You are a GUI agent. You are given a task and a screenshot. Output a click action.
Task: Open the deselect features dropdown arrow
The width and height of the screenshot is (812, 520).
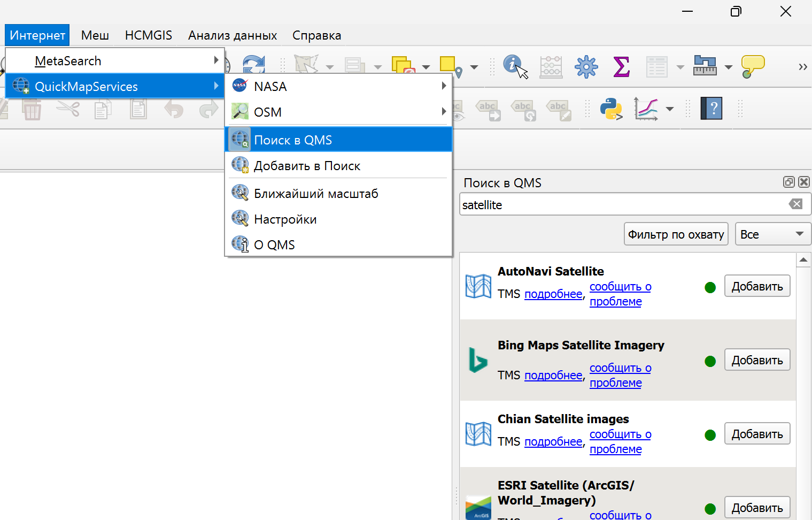pyautogui.click(x=426, y=67)
